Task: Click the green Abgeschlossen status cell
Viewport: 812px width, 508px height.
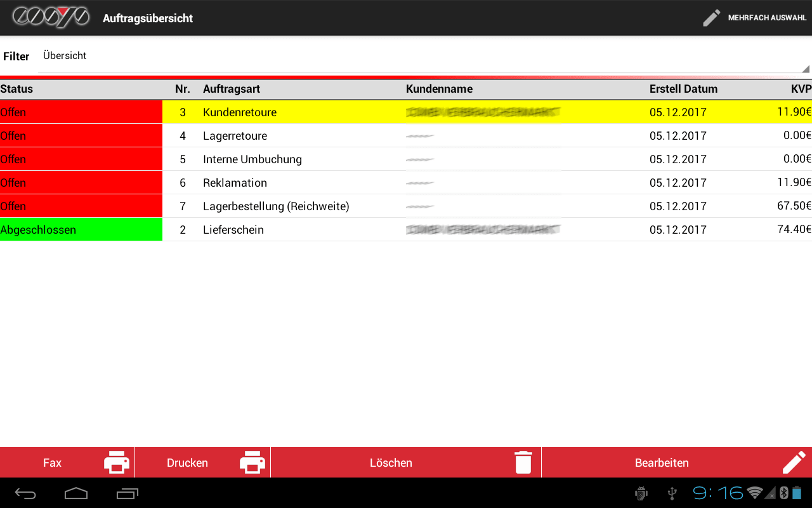Action: pyautogui.click(x=81, y=230)
